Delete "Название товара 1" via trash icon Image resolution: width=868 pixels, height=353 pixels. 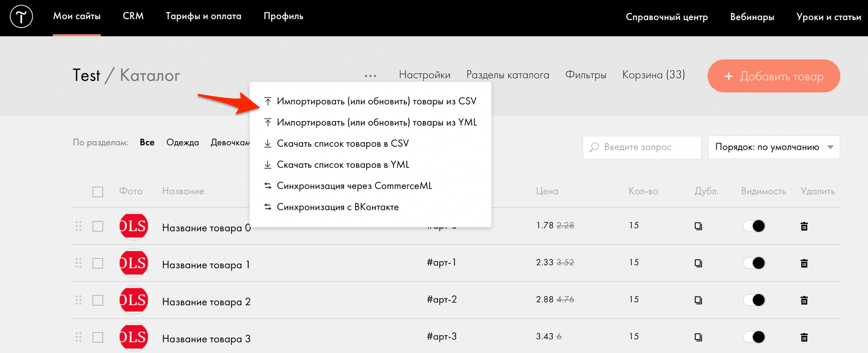point(804,263)
